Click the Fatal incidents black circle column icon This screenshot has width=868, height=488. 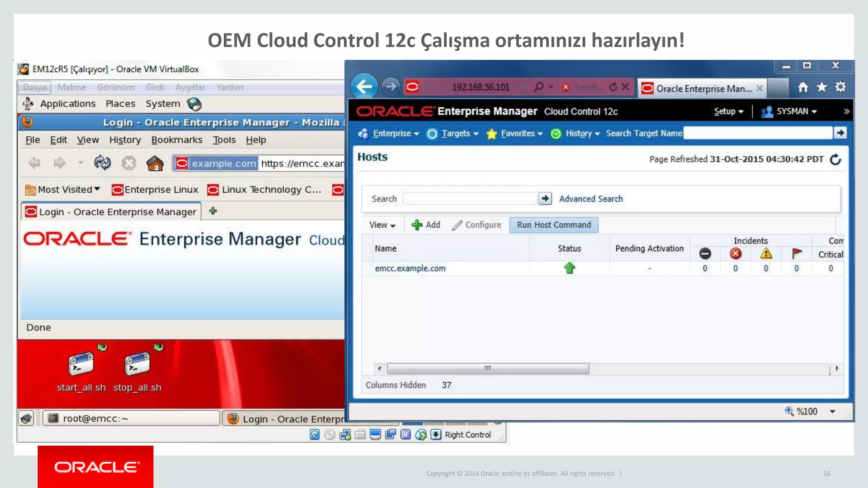(x=705, y=253)
